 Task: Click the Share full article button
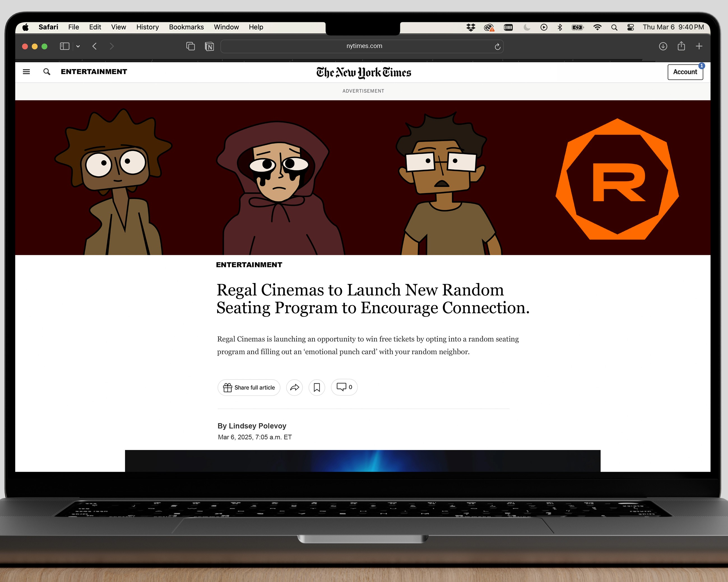point(249,387)
